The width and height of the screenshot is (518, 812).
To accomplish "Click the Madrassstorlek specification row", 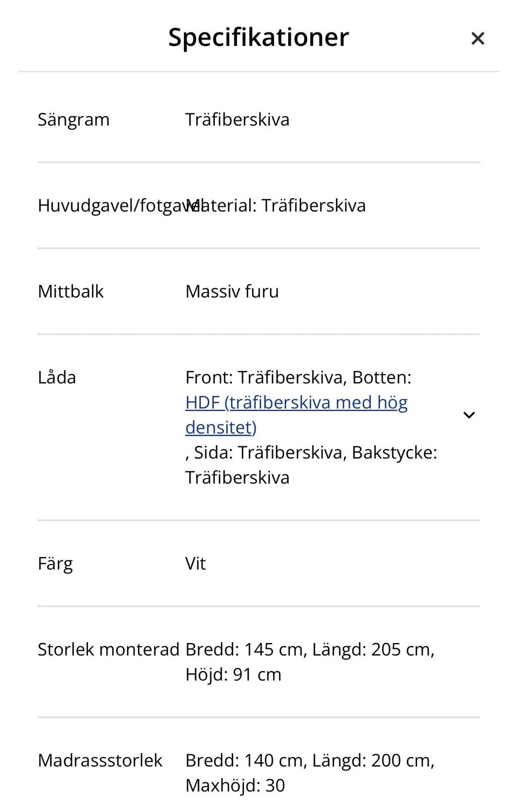I will tap(100, 760).
